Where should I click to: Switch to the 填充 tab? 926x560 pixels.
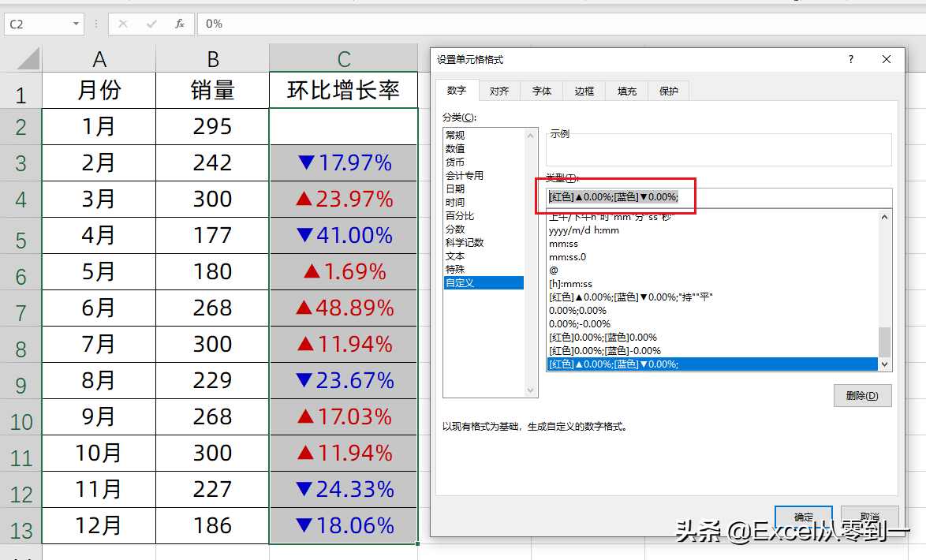626,91
